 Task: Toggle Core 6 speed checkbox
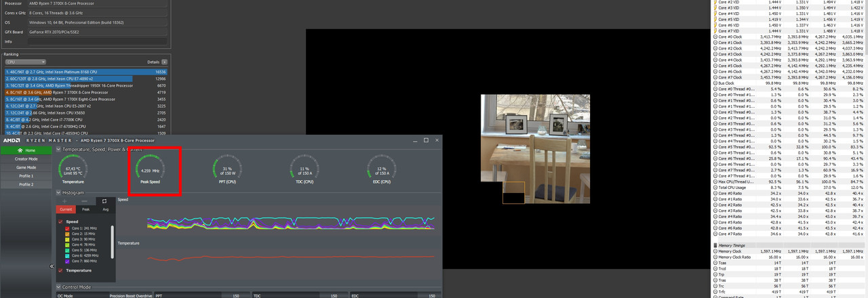tap(68, 255)
